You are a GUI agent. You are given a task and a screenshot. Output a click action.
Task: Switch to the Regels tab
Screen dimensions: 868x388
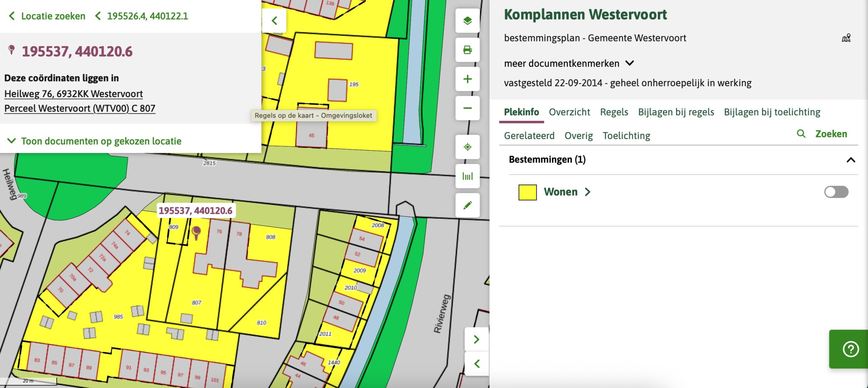coord(614,112)
